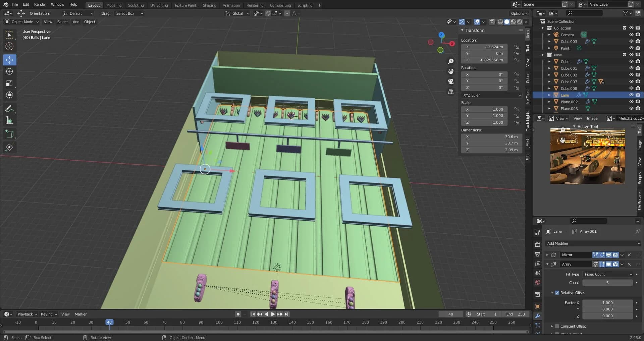
Task: Toggle the Relative Offset checkbox
Action: (557, 293)
